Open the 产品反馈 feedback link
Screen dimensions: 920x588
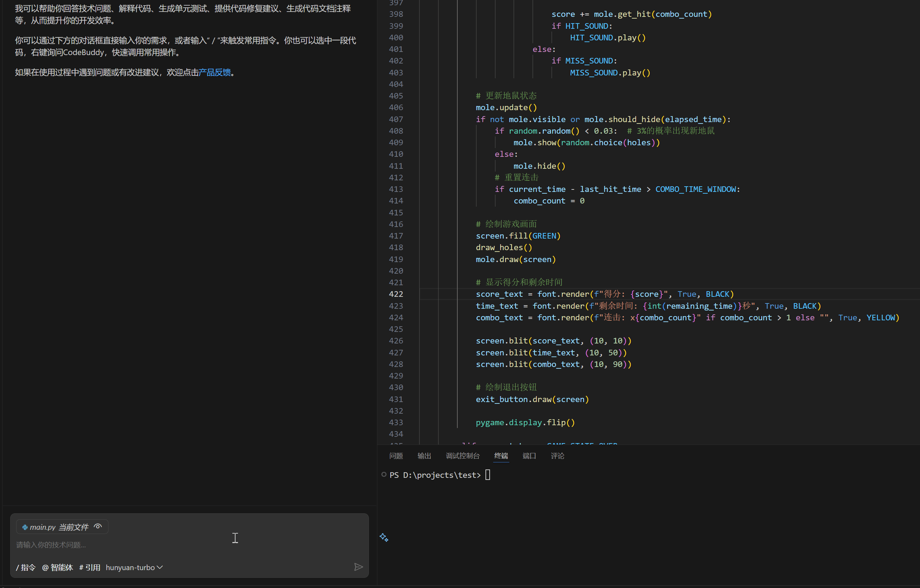214,73
